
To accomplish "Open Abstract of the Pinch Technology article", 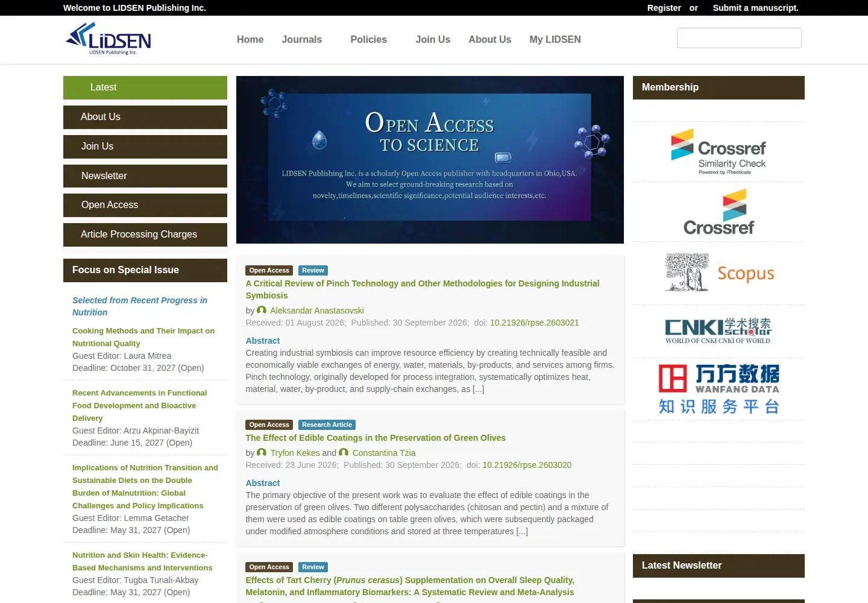I will point(263,341).
